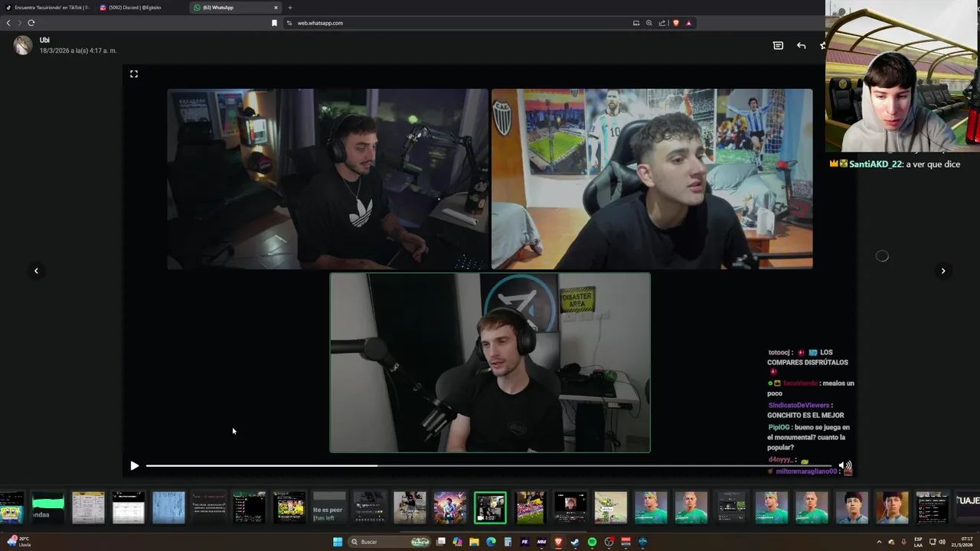Click the video progress bar
The height and width of the screenshot is (551, 980).
tap(488, 465)
